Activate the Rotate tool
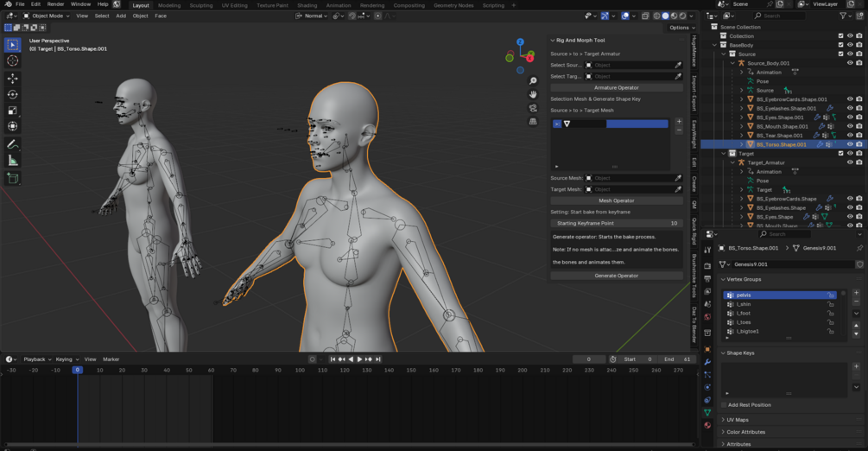The image size is (868, 451). (x=12, y=95)
